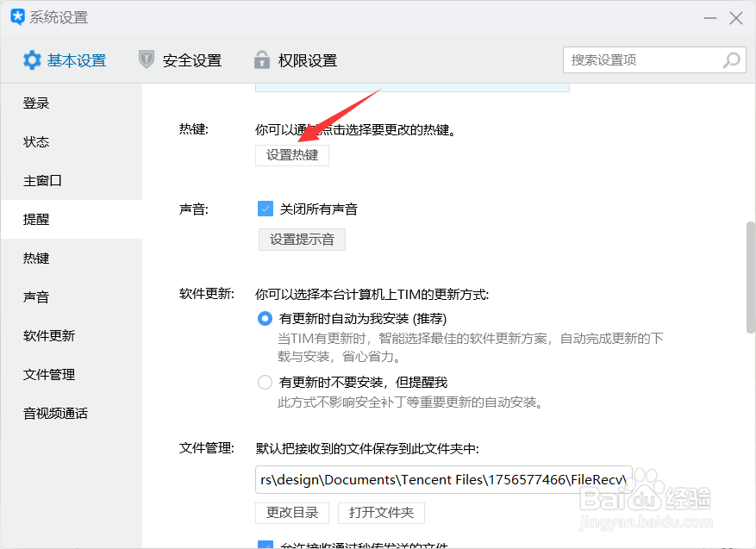756x549 pixels.
Task: Click the shield icon on 安全设置 tab
Action: (146, 60)
